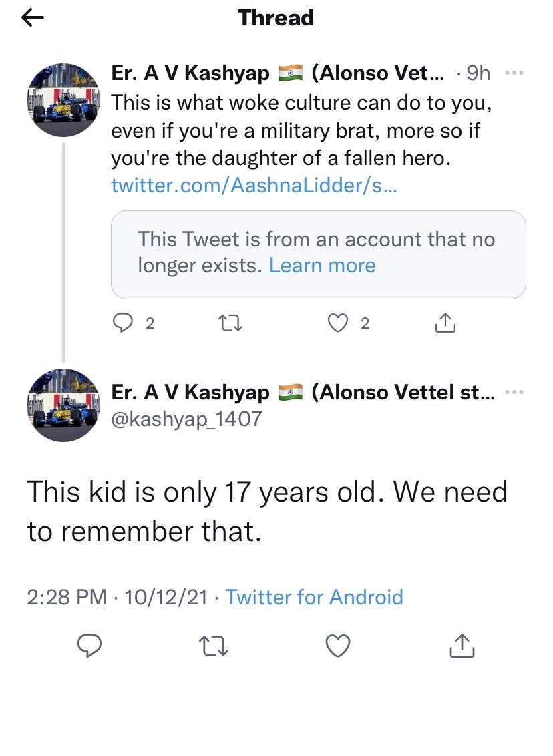Image resolution: width=553 pixels, height=756 pixels.
Task: Tap the first tweet's profile picture
Action: point(63,101)
